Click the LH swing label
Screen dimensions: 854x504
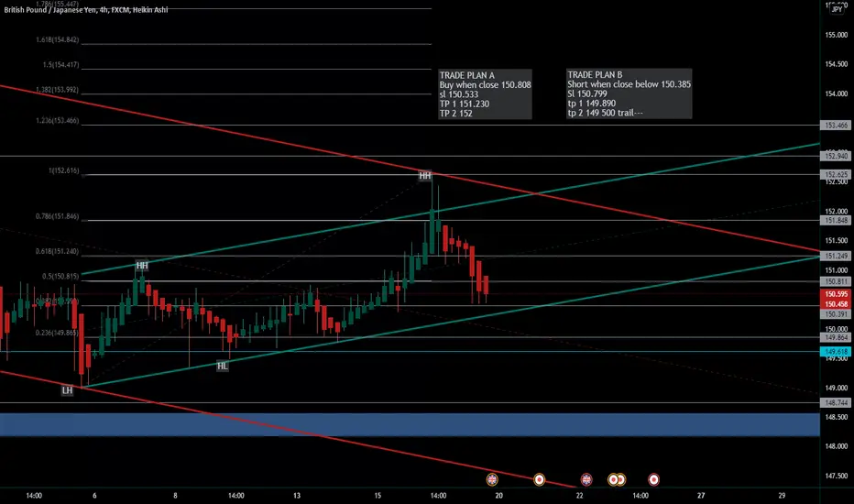[67, 390]
